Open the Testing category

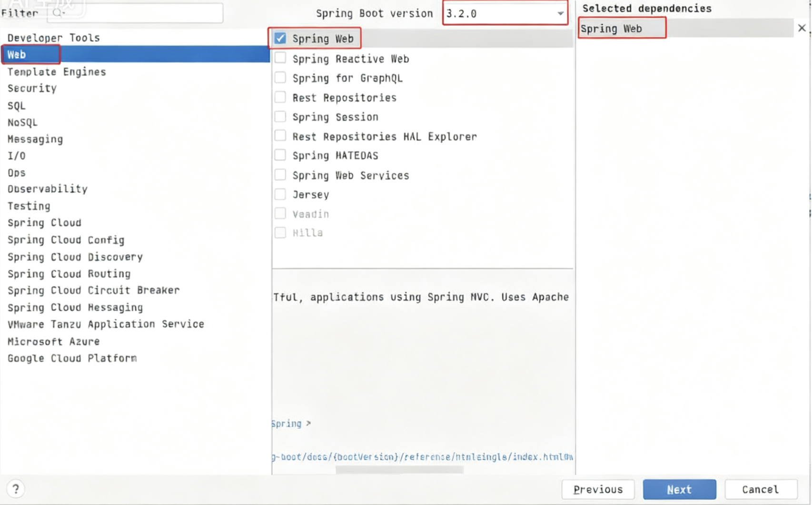(x=135, y=206)
